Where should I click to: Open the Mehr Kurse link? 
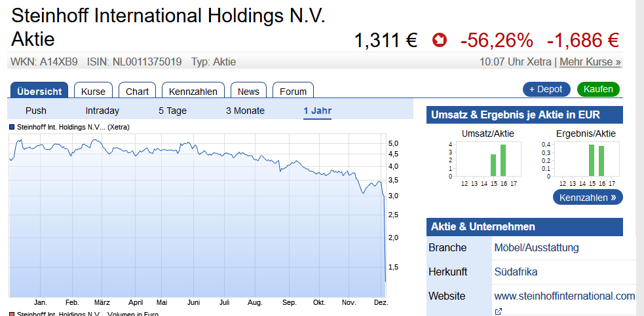[x=590, y=62]
